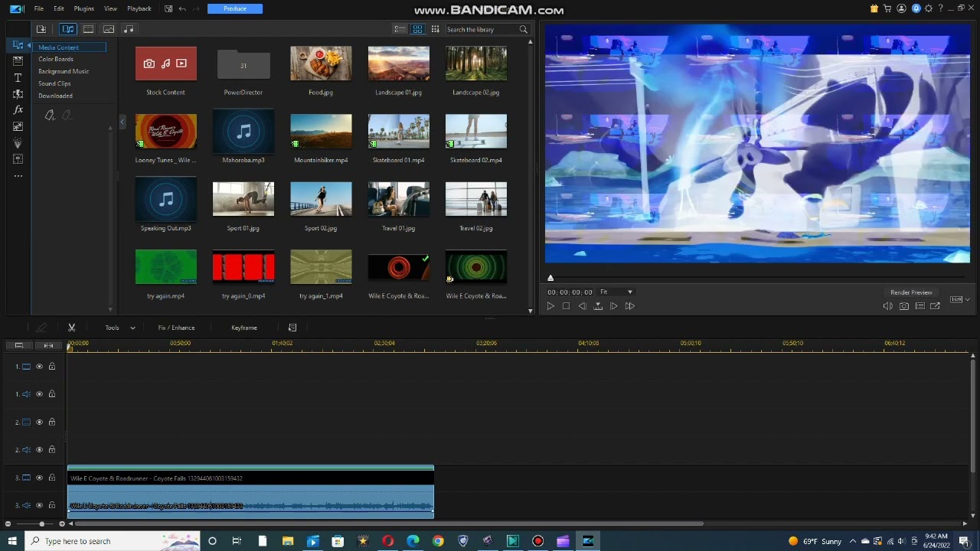Click Render Preview
The width and height of the screenshot is (980, 551).
tap(911, 292)
